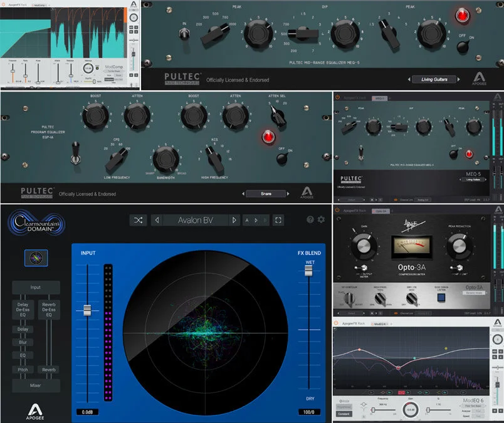Open the Input module in Domain
The width and height of the screenshot is (504, 423).
pos(36,288)
